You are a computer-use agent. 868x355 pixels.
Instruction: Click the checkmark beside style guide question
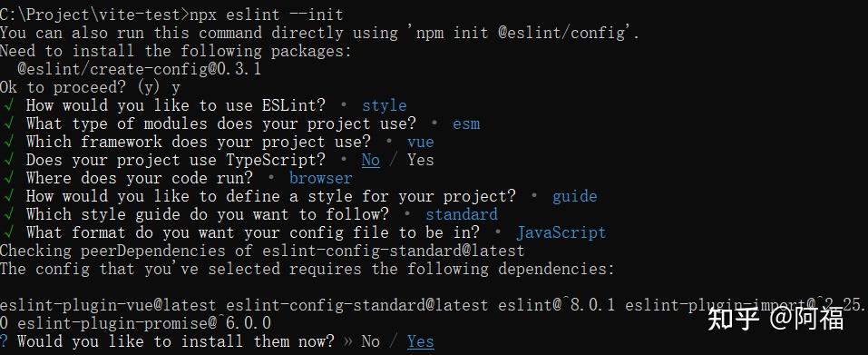point(8,213)
